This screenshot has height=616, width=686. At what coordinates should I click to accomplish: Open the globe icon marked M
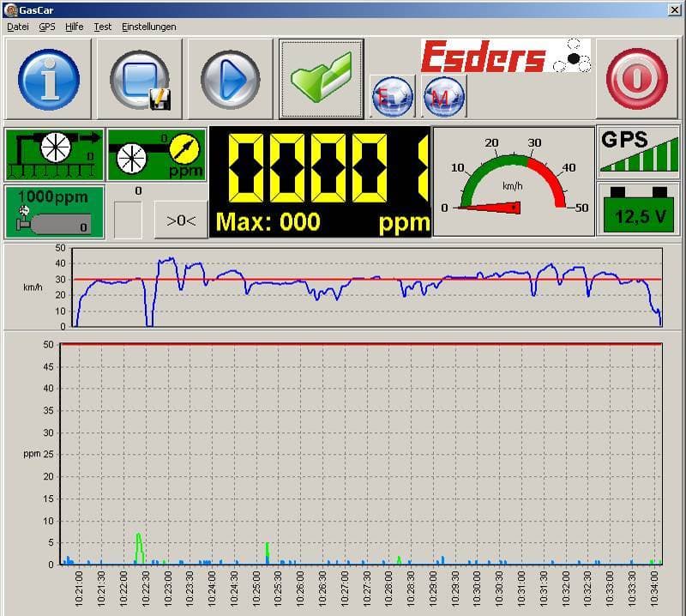pyautogui.click(x=444, y=96)
